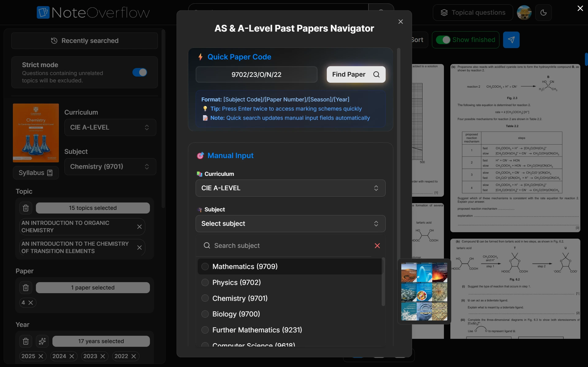Open the sidebar Curriculum CIE A-LEVEL dropdown
The image size is (588, 367).
click(110, 127)
